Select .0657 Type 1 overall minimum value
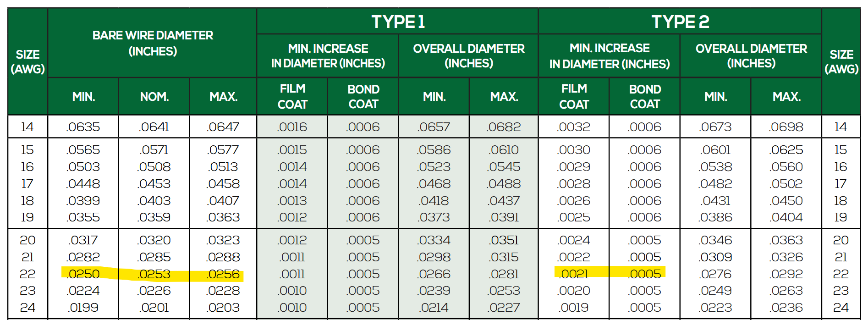 pyautogui.click(x=434, y=127)
